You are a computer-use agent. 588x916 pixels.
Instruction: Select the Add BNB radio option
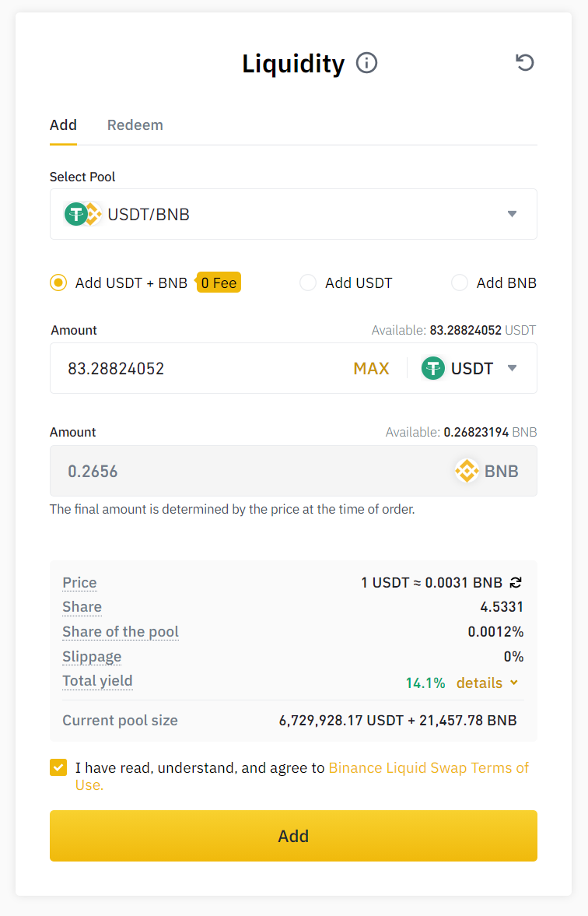pos(460,283)
